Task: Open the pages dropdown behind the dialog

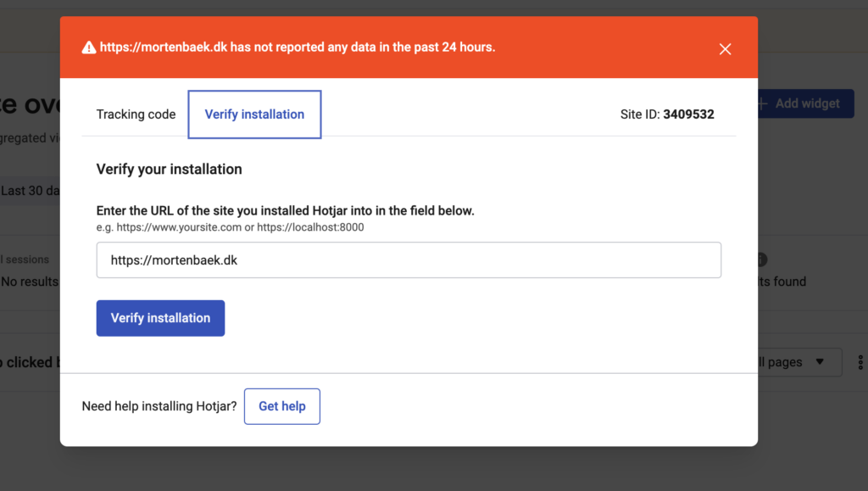Action: 800,362
